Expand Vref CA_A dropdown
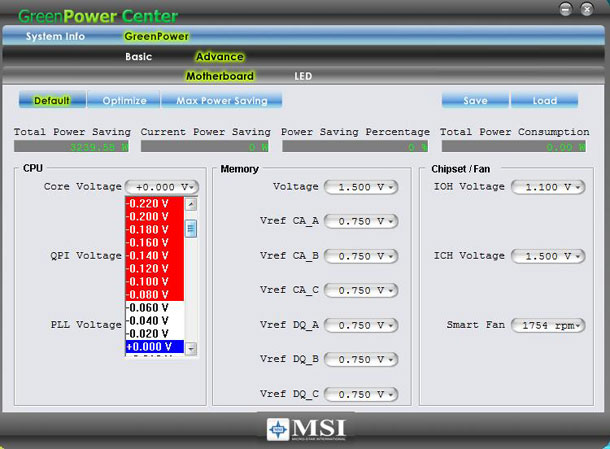The image size is (610, 449). pyautogui.click(x=361, y=221)
